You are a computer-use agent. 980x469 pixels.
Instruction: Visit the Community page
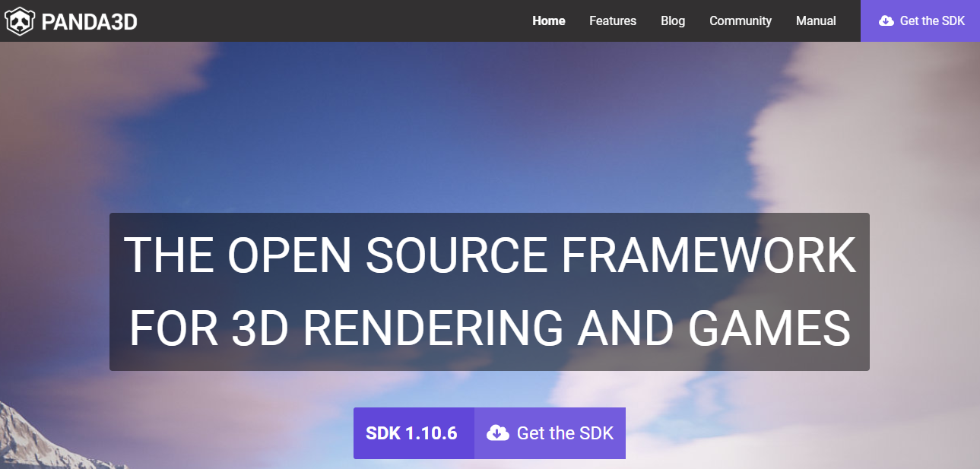point(741,21)
